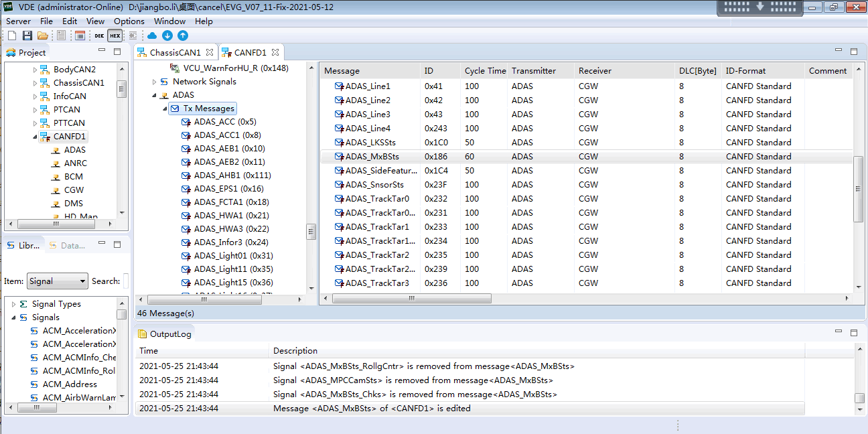Sort table by DLC[Byte] column
This screenshot has height=434, width=868.
[x=698, y=71]
